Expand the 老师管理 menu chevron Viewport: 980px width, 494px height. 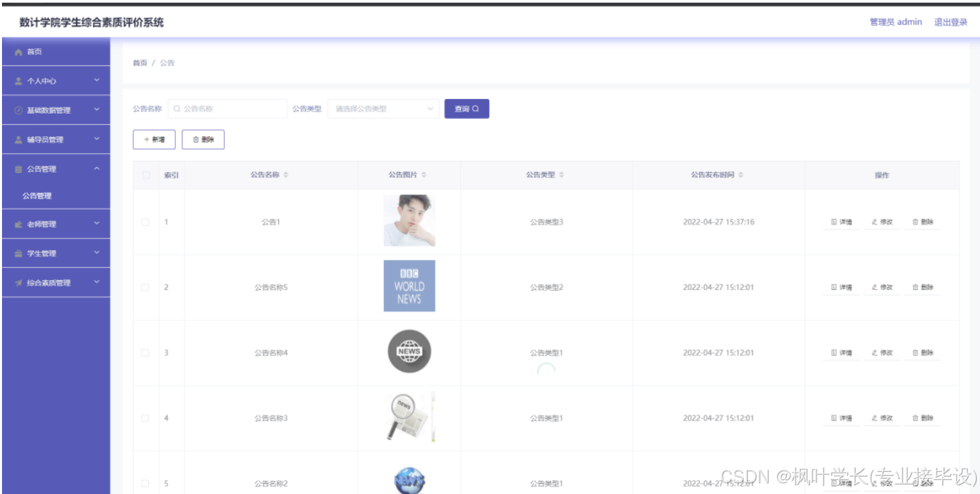point(96,224)
